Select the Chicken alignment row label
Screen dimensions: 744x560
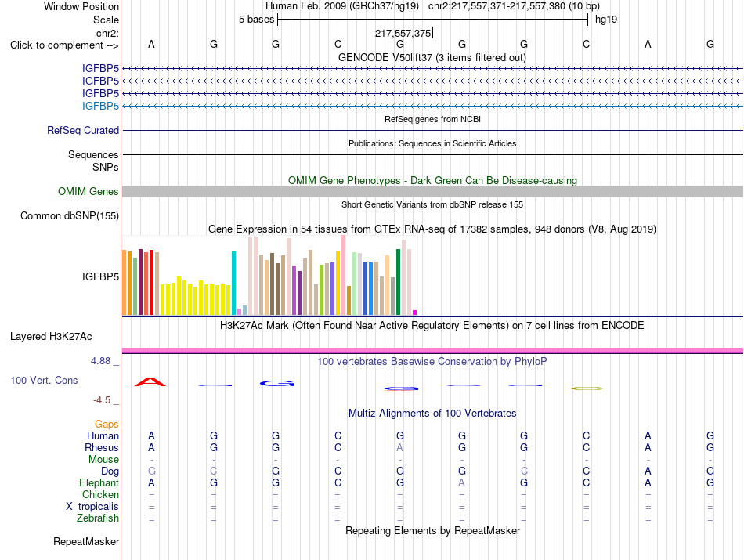[x=100, y=495]
